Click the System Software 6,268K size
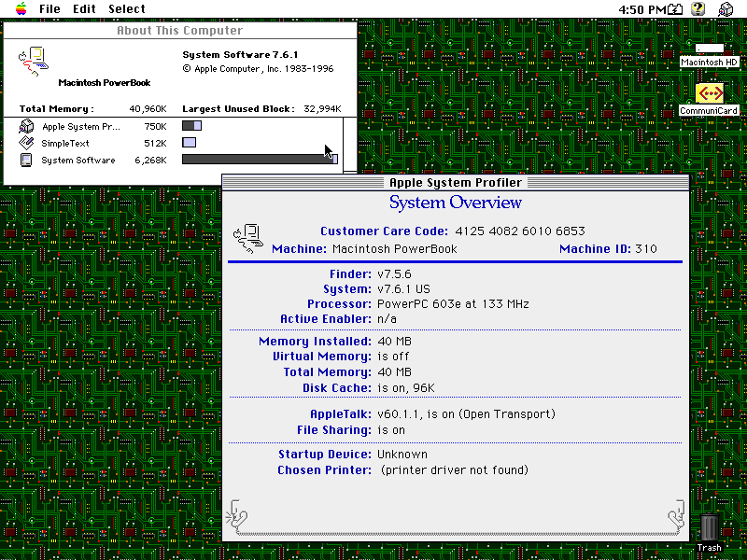 coord(150,161)
